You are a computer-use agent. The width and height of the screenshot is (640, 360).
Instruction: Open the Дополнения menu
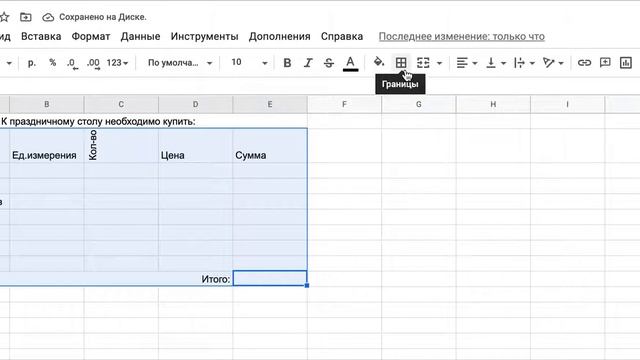pos(280,37)
